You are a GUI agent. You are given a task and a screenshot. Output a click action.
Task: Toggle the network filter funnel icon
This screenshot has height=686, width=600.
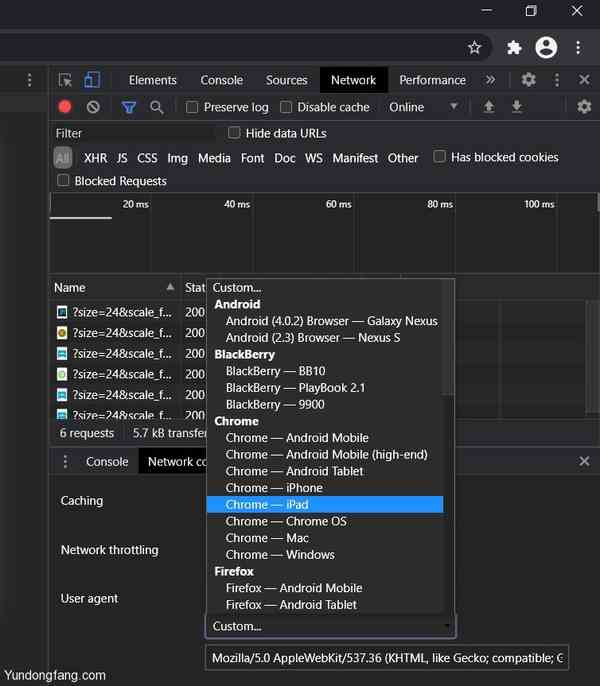point(129,107)
